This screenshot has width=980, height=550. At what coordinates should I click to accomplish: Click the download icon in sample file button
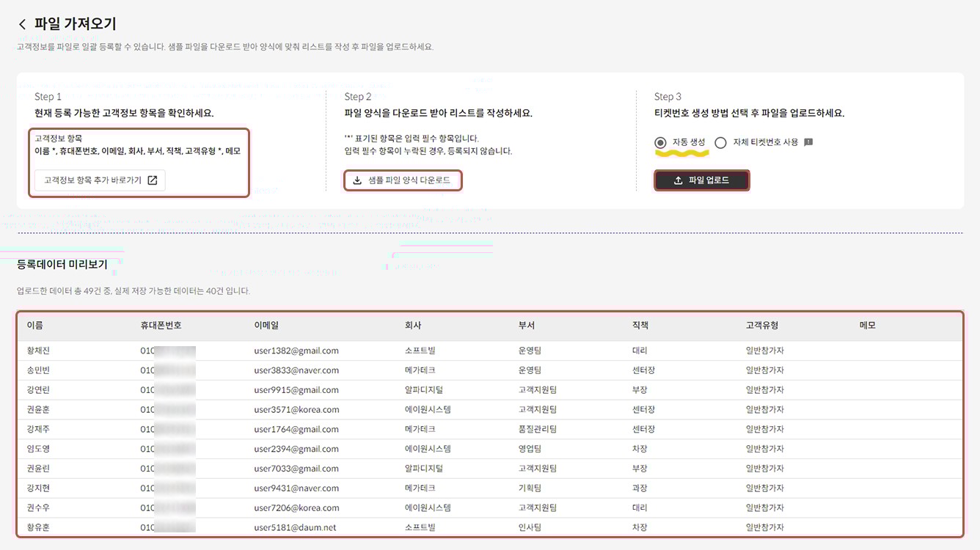click(x=357, y=180)
